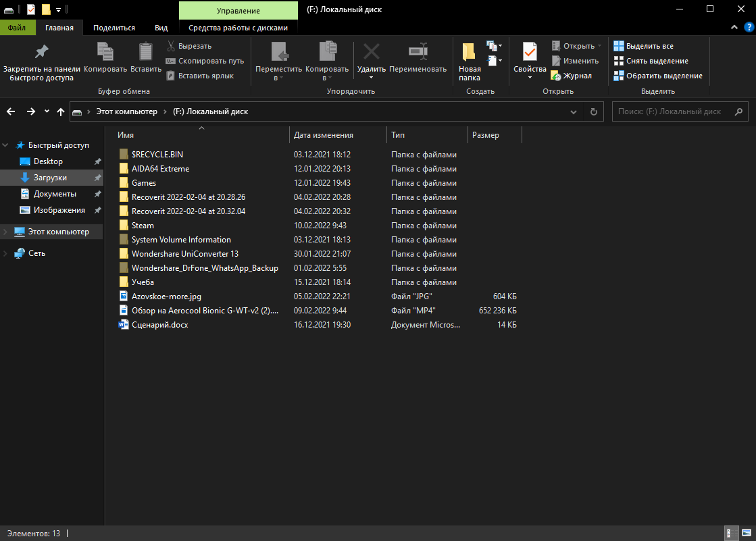The height and width of the screenshot is (541, 756).
Task: Click the title bar properties checkmark icon
Action: 31,9
